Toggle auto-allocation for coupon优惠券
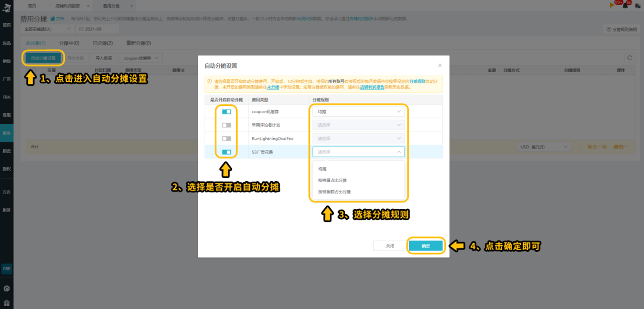The height and width of the screenshot is (309, 644). pos(227,112)
